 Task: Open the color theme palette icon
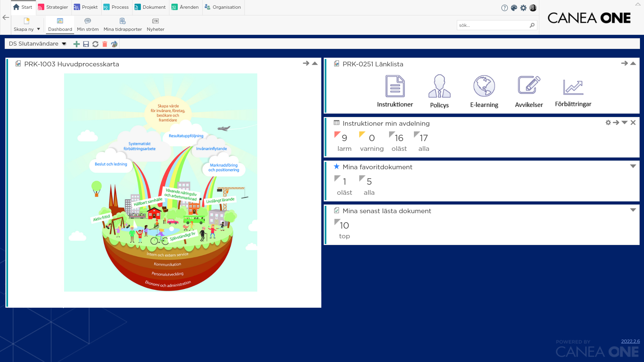pyautogui.click(x=514, y=8)
